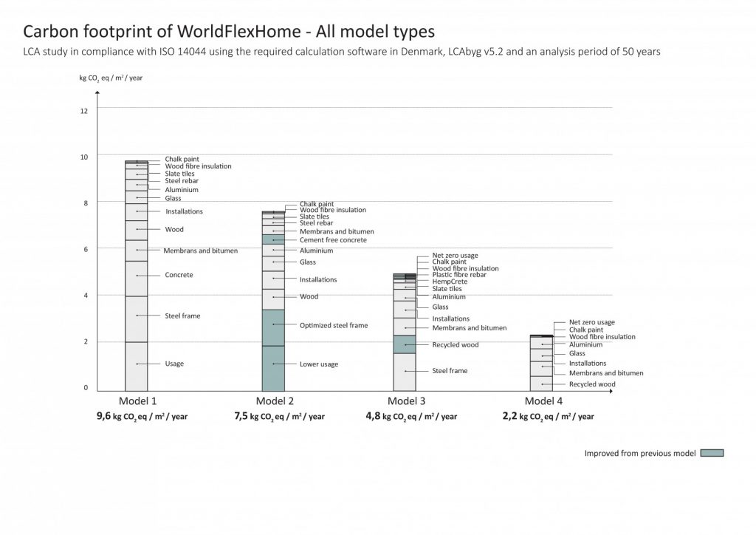The image size is (756, 535).
Task: Click the teal 'Optimized steel frame' bar segment
Action: coord(273,328)
